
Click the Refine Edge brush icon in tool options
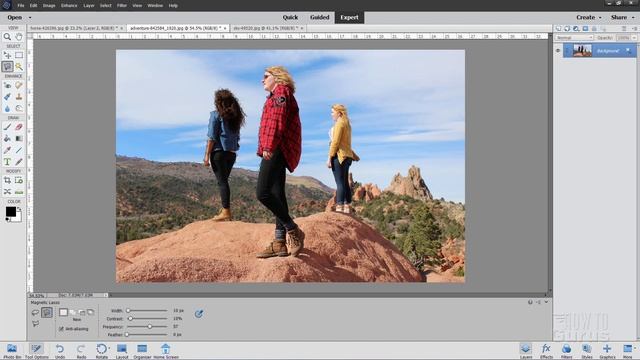[x=199, y=313]
